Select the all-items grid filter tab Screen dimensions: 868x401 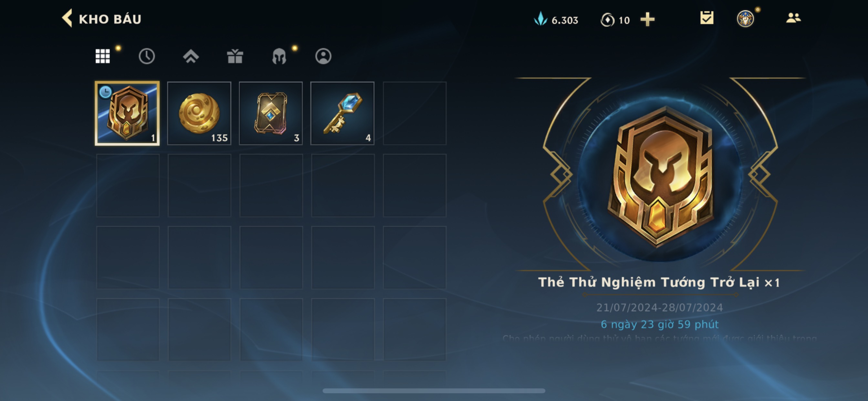point(102,56)
